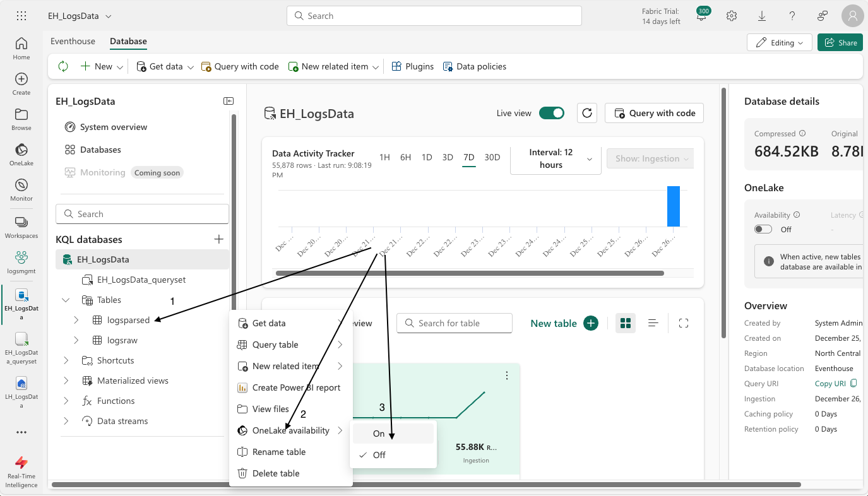Open the more options ellipsis in left rail
The height and width of the screenshot is (496, 868).
(x=21, y=432)
